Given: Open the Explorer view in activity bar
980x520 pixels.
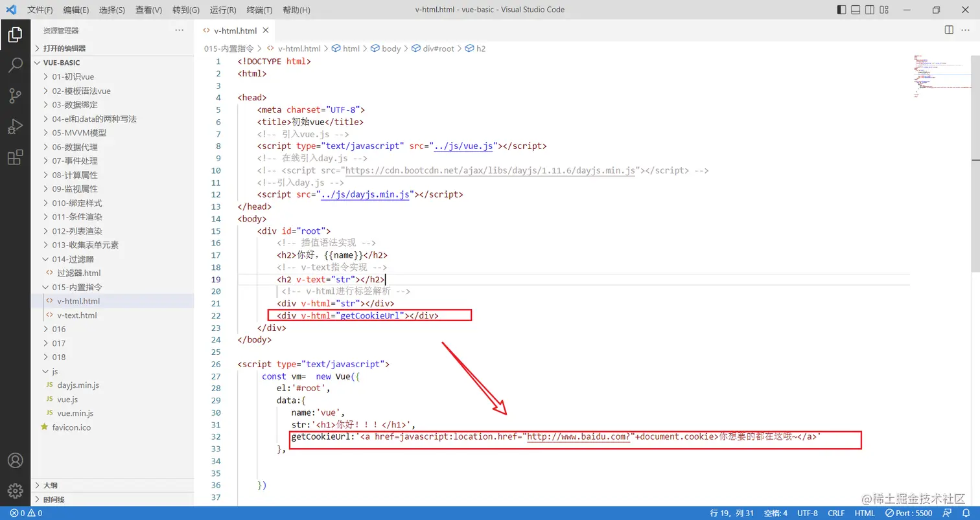Looking at the screenshot, I should click(15, 35).
